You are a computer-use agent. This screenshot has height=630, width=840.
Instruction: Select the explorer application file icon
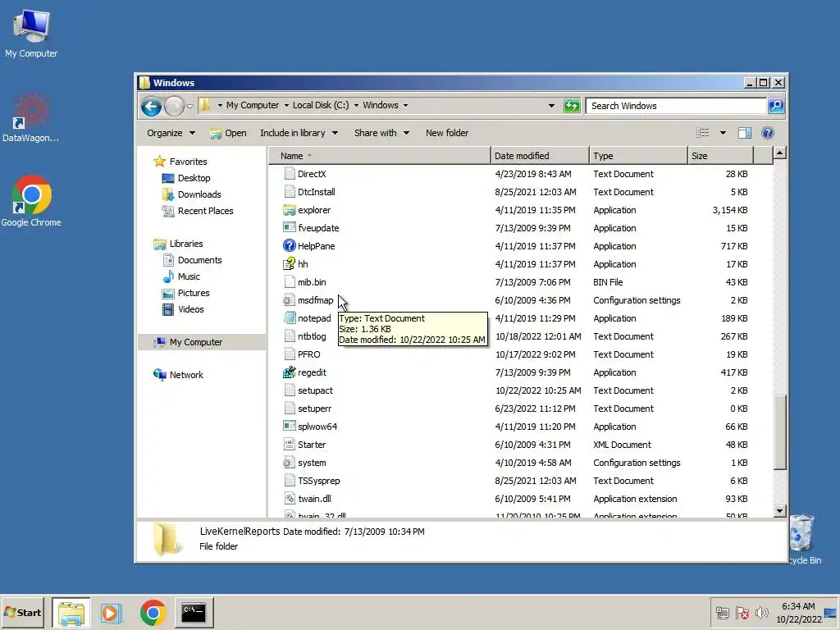290,210
